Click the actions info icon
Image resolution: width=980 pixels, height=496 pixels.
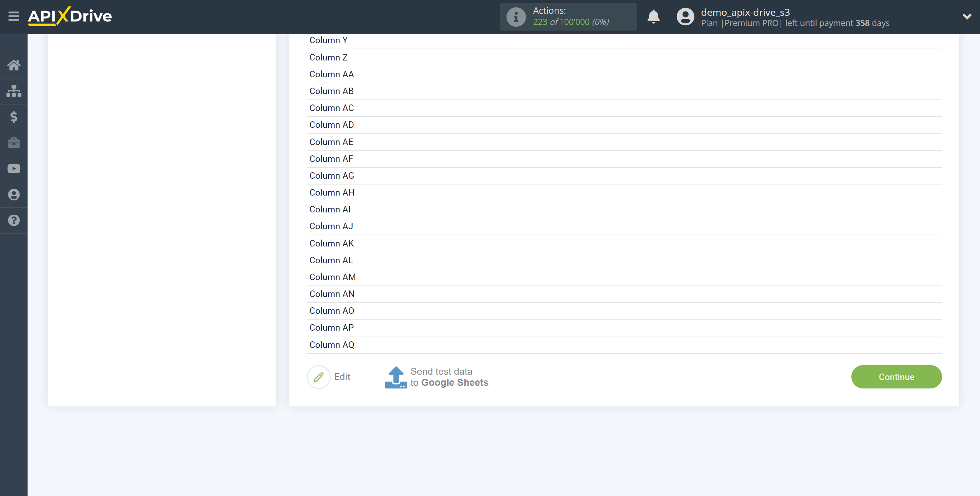coord(516,17)
